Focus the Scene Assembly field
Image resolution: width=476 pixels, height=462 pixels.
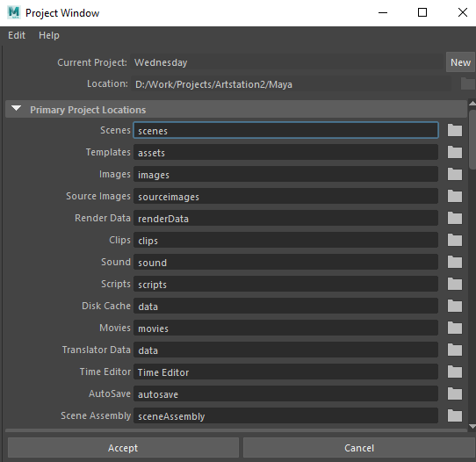(x=285, y=415)
